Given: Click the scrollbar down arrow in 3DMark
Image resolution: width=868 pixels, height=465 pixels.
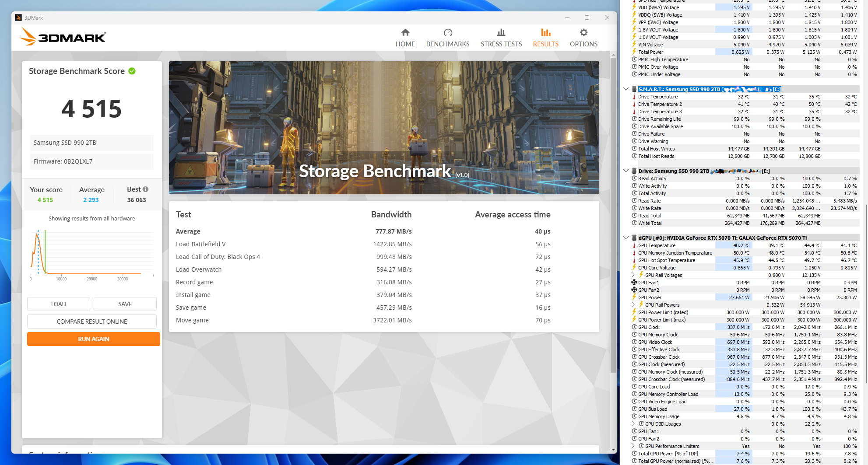Looking at the screenshot, I should (x=613, y=450).
